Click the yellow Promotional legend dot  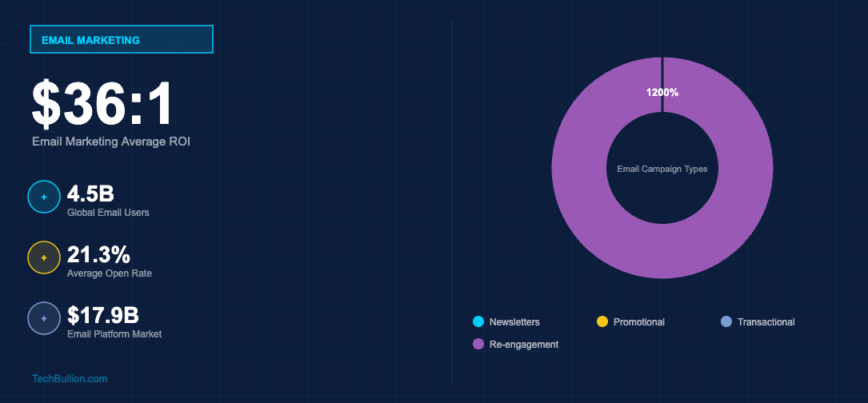point(602,321)
